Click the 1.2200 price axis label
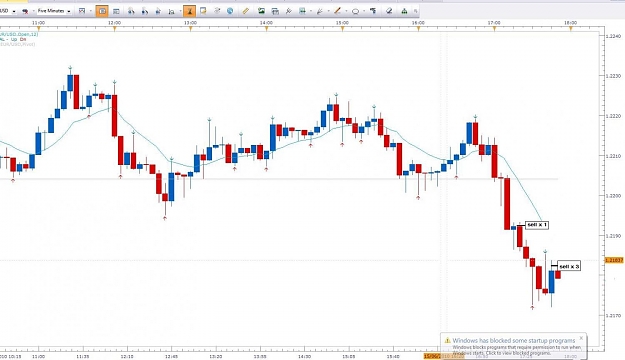The image size is (625, 360). [613, 196]
